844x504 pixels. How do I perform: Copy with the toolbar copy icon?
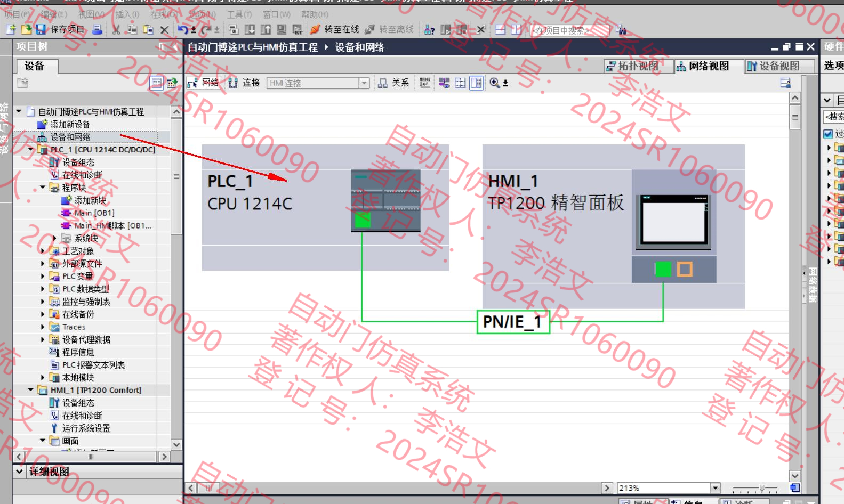point(132,30)
